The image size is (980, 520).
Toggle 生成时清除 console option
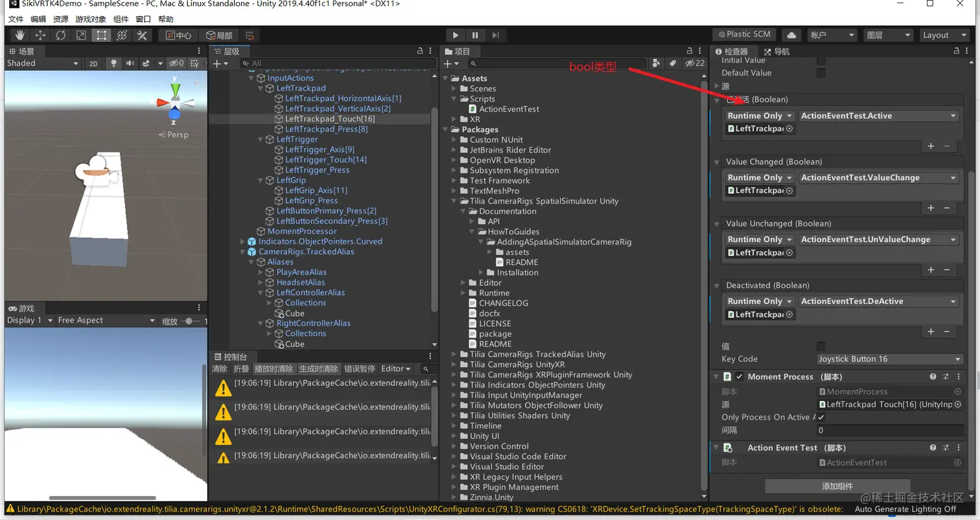(x=318, y=369)
